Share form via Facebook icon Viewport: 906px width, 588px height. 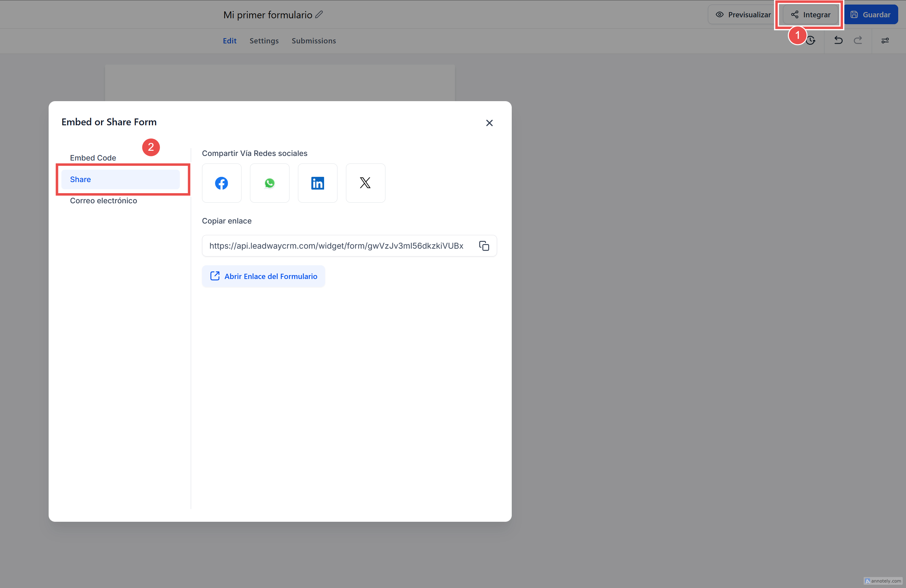(222, 183)
